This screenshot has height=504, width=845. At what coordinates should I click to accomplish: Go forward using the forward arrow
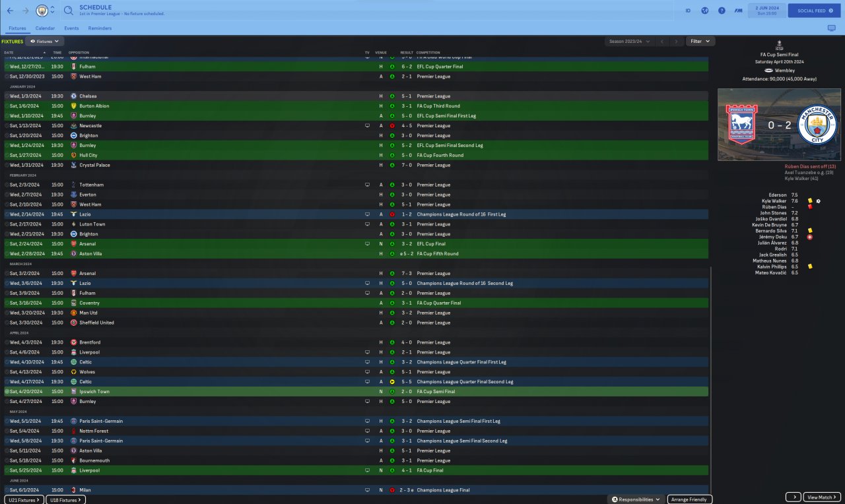point(25,11)
